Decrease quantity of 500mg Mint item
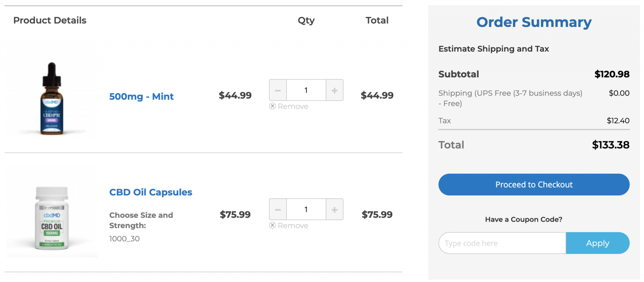Image resolution: width=644 pixels, height=282 pixels. point(278,90)
